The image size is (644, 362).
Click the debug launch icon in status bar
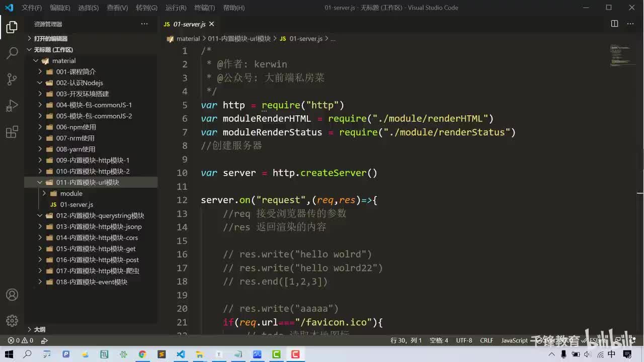click(x=44, y=340)
